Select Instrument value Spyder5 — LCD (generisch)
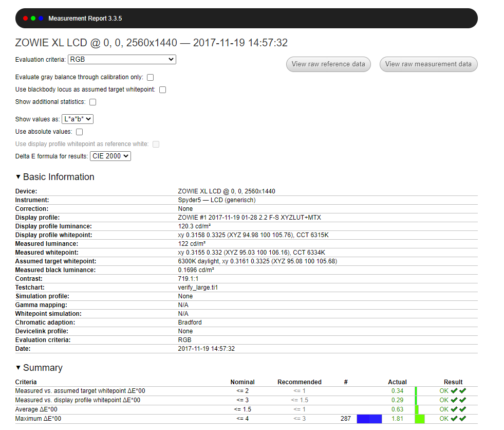The width and height of the screenshot is (504, 430). (x=217, y=200)
